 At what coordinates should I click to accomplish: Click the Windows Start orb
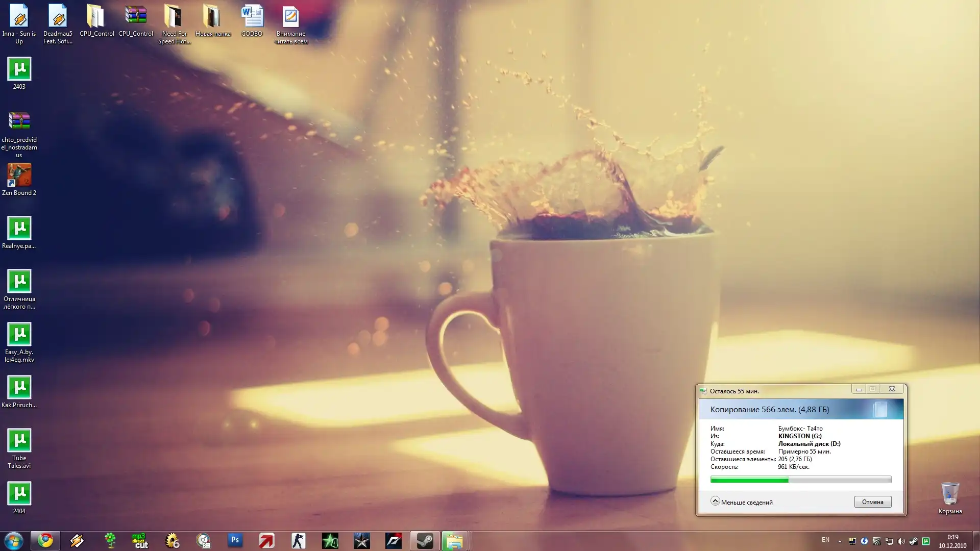coord(14,540)
